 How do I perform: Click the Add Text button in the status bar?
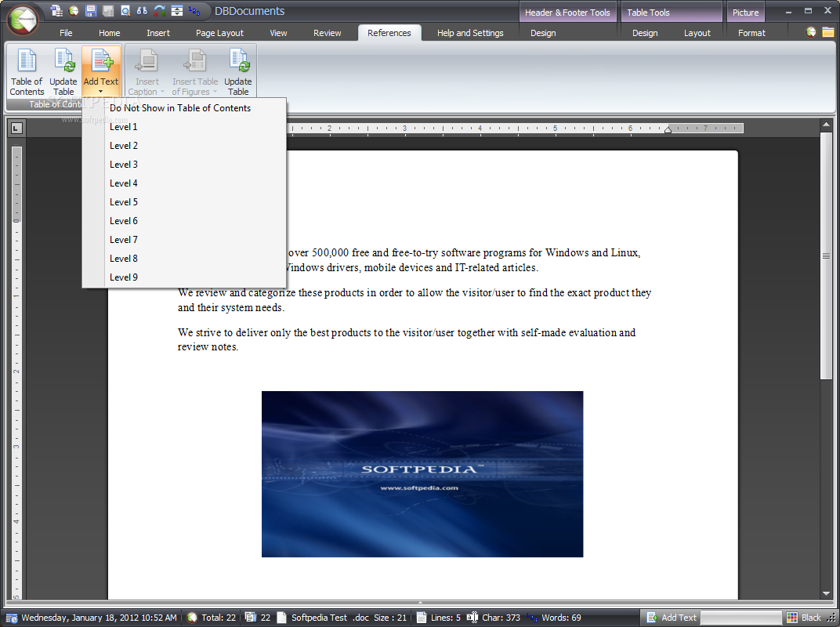coord(672,618)
